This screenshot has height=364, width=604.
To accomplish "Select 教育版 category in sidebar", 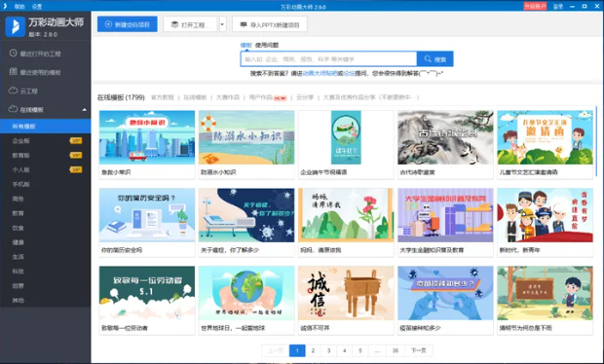I will (x=20, y=155).
